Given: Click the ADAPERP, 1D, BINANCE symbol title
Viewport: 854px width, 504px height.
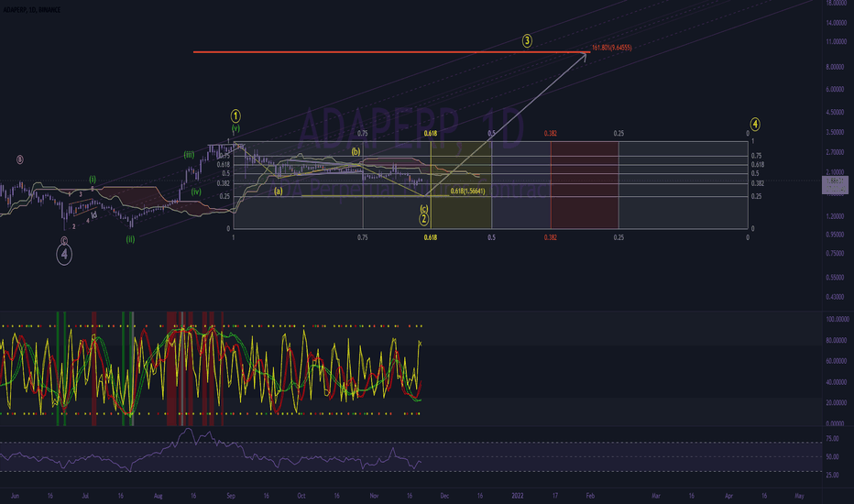Looking at the screenshot, I should coord(31,10).
